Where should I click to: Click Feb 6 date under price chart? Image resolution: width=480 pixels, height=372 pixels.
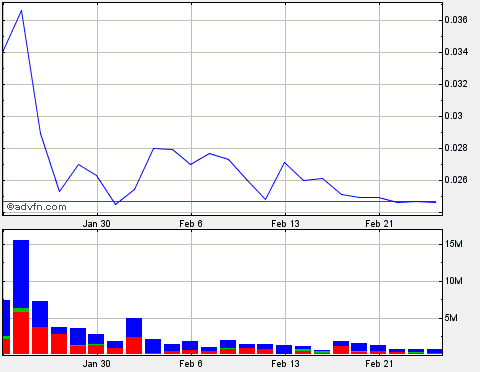pos(191,223)
